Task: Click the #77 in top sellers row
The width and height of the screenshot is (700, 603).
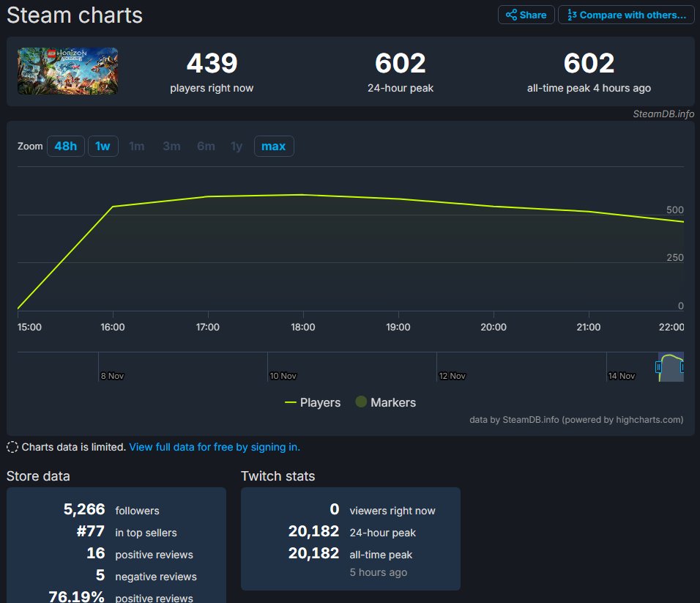Action: tap(127, 531)
